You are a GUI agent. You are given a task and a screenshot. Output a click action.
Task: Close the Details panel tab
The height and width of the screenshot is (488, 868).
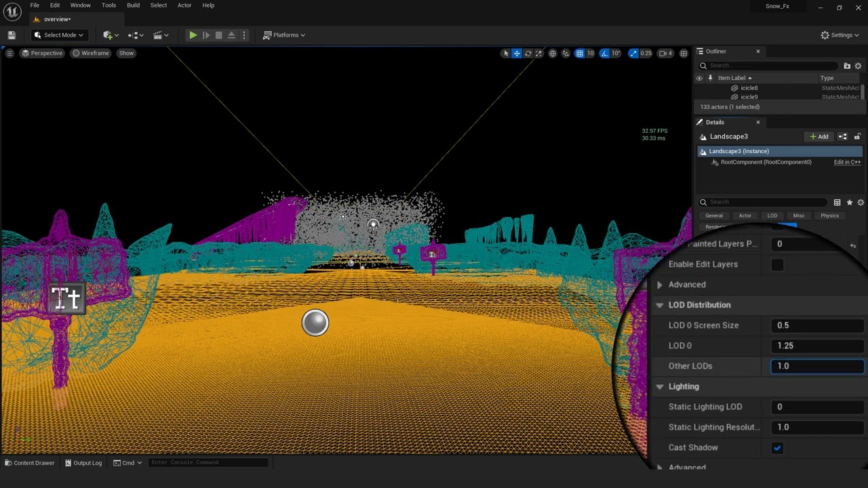758,122
